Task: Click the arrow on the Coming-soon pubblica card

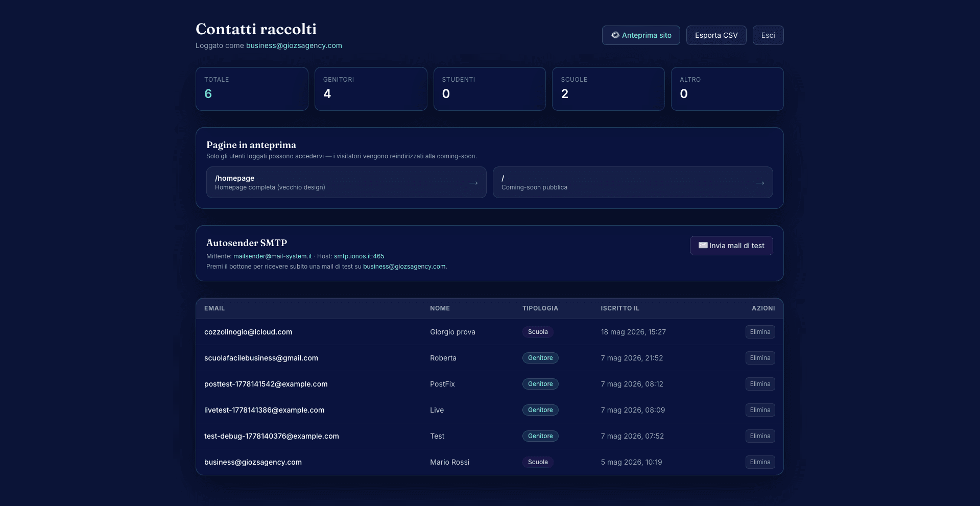Action: [x=760, y=183]
